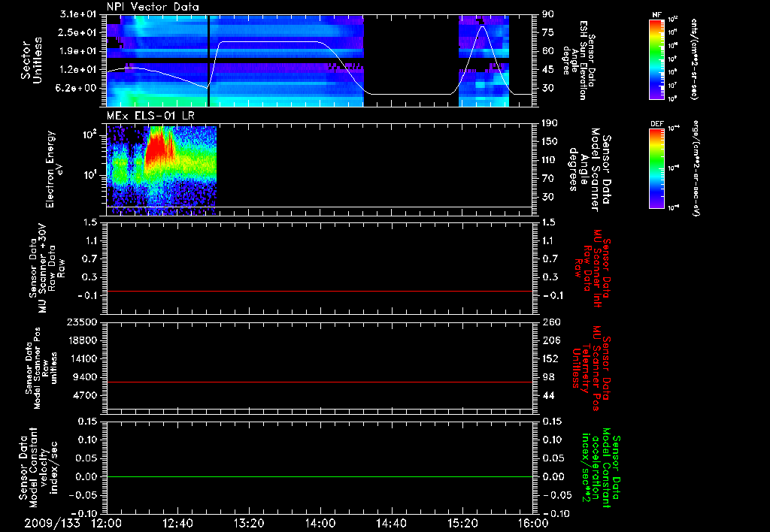Click the 23500 scanner position tick label
The width and height of the screenshot is (770, 532).
pos(81,322)
